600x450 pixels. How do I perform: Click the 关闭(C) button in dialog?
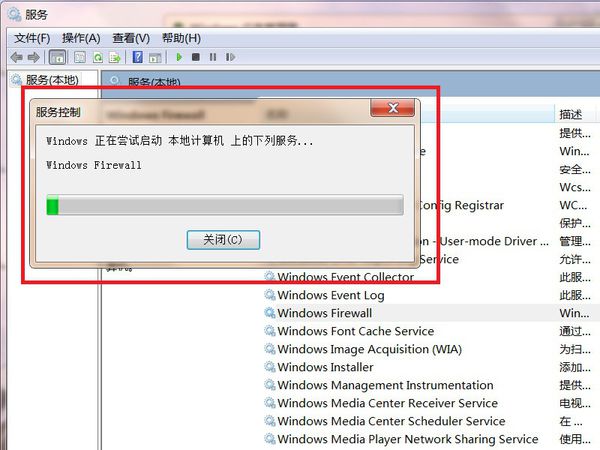pos(223,240)
